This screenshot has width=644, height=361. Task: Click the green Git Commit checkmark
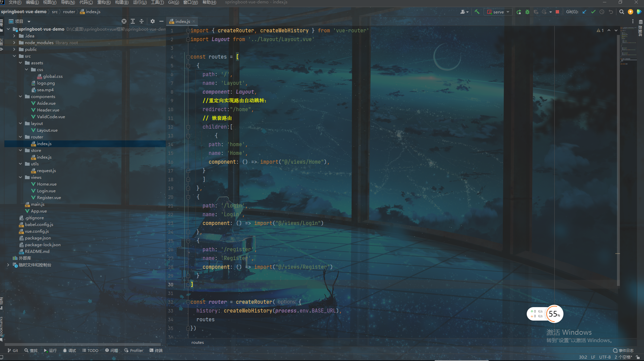click(593, 12)
